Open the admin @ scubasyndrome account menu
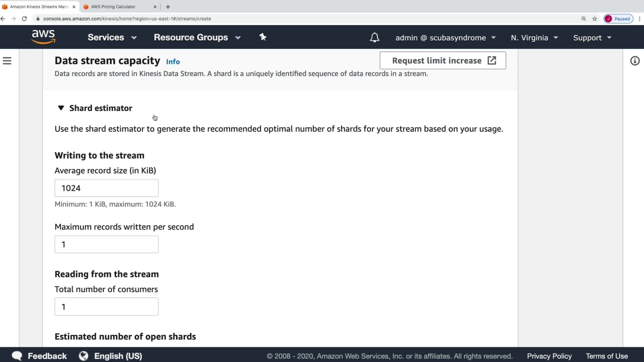The height and width of the screenshot is (362, 644). pos(445,38)
